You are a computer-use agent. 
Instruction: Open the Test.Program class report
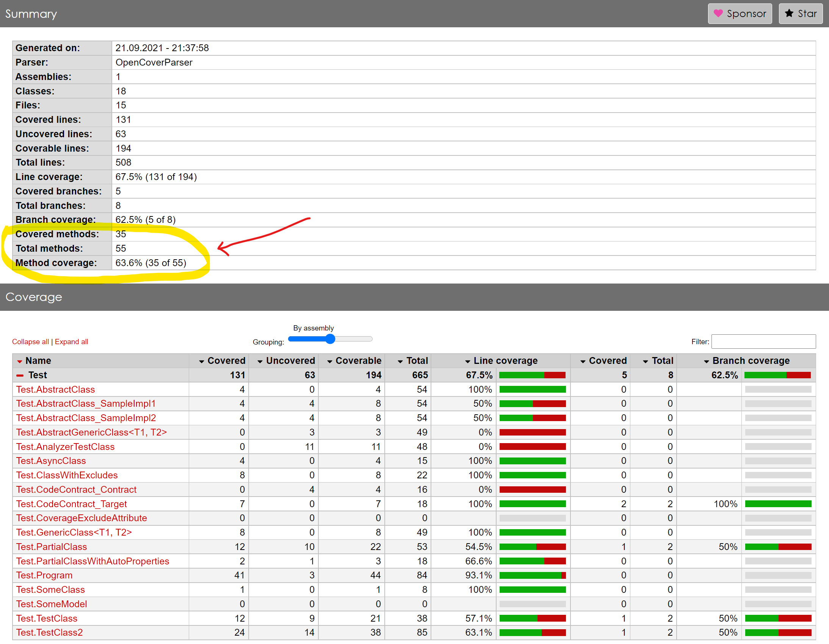pyautogui.click(x=44, y=575)
